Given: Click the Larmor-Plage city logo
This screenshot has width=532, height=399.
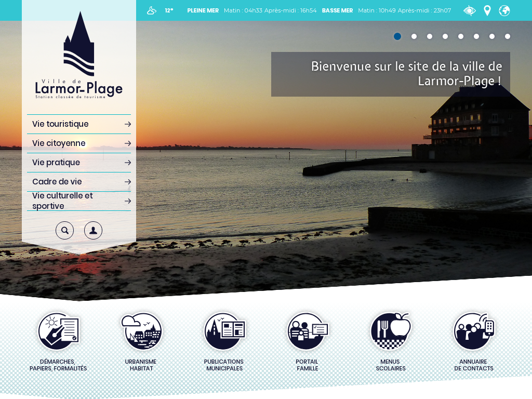Looking at the screenshot, I should [x=79, y=55].
